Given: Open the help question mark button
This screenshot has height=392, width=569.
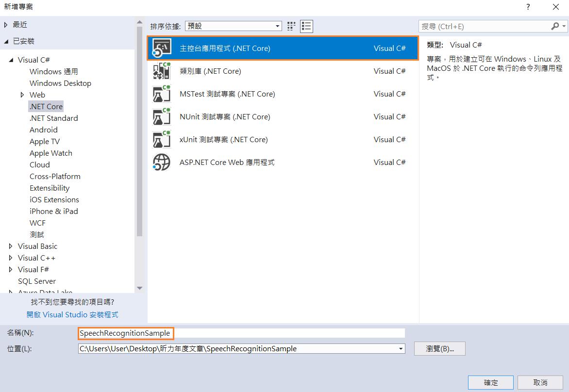Looking at the screenshot, I should 528,7.
